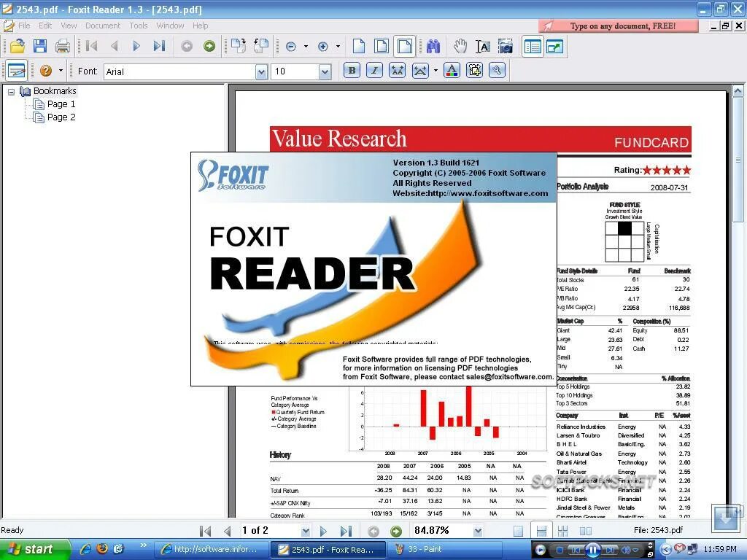Open the Document menu

point(102,26)
